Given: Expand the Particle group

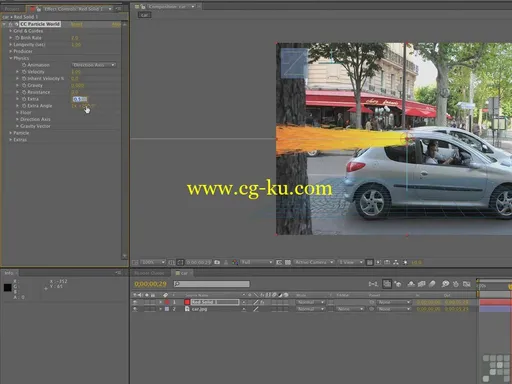Looking at the screenshot, I should (11, 133).
